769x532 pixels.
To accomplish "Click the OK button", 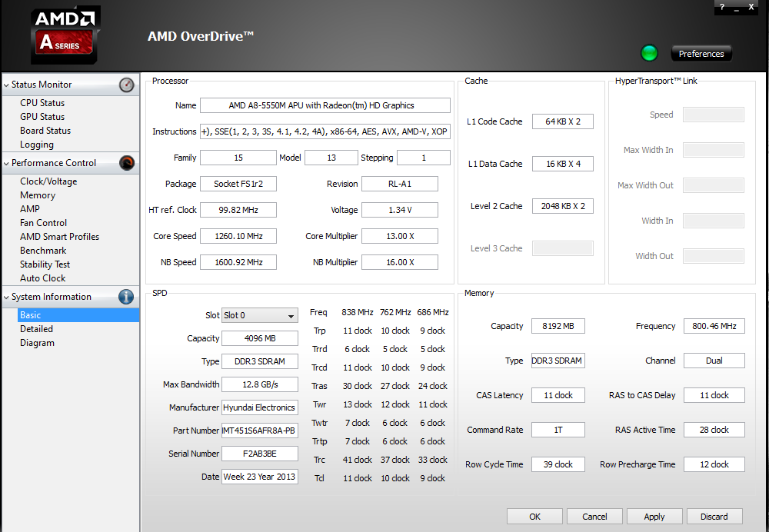I will pos(534,517).
